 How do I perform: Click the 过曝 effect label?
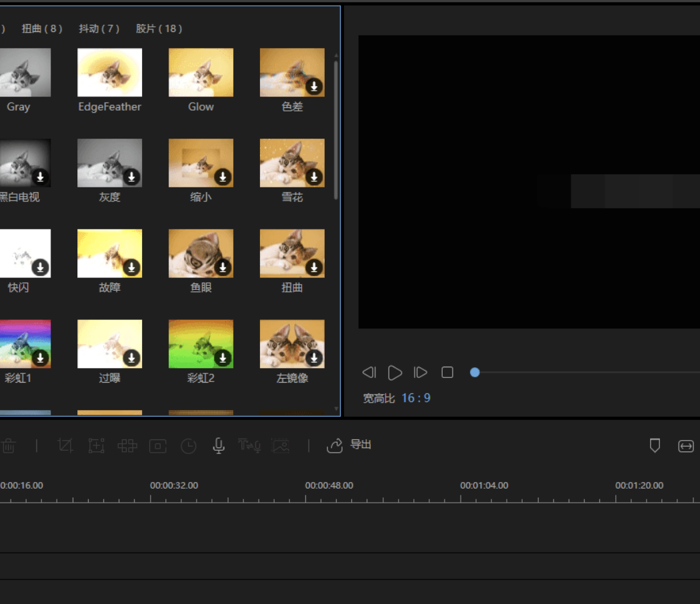[x=110, y=378]
